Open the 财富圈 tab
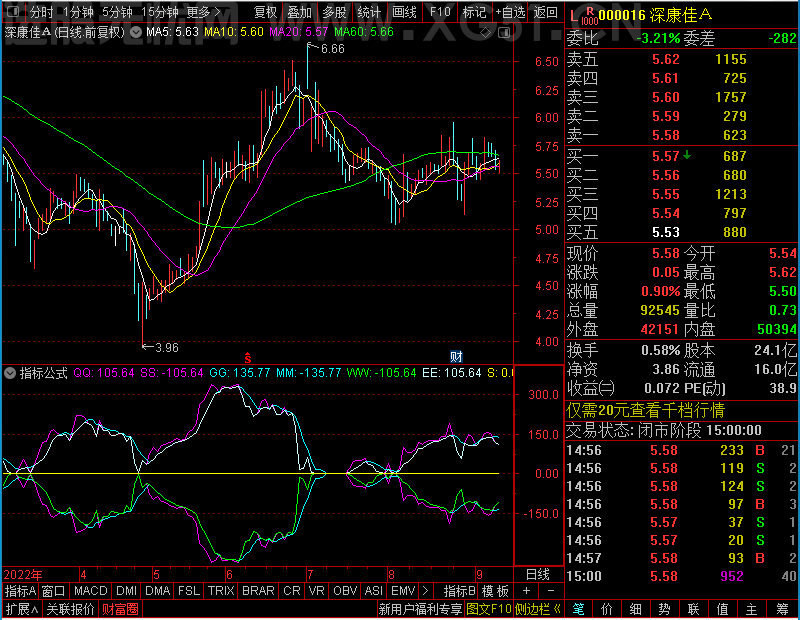 click(x=120, y=609)
